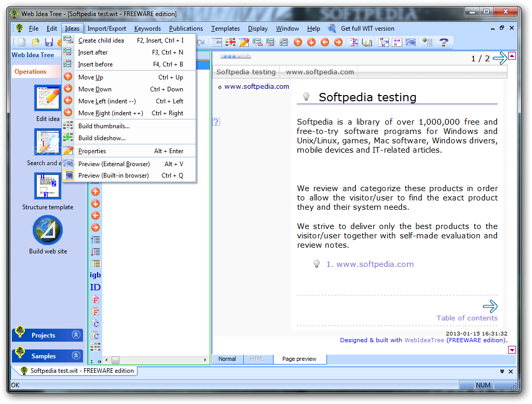Screen dimensions: 532x404
Task: Open the Edit idea operation
Action: (x=48, y=103)
